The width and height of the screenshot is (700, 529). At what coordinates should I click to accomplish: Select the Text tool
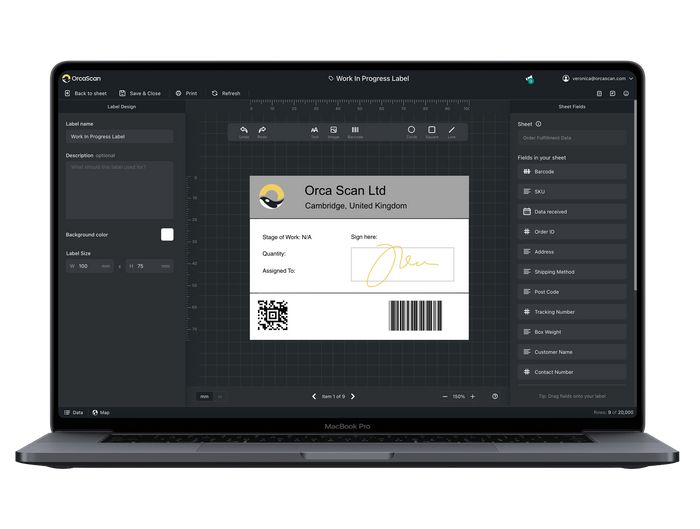click(315, 130)
